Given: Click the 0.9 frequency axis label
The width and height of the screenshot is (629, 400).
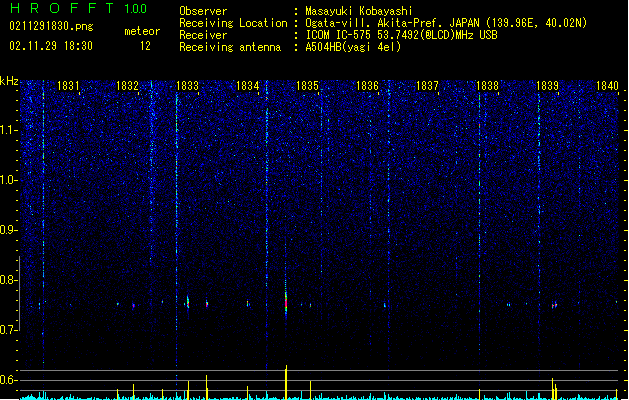Looking at the screenshot, I should point(9,230).
